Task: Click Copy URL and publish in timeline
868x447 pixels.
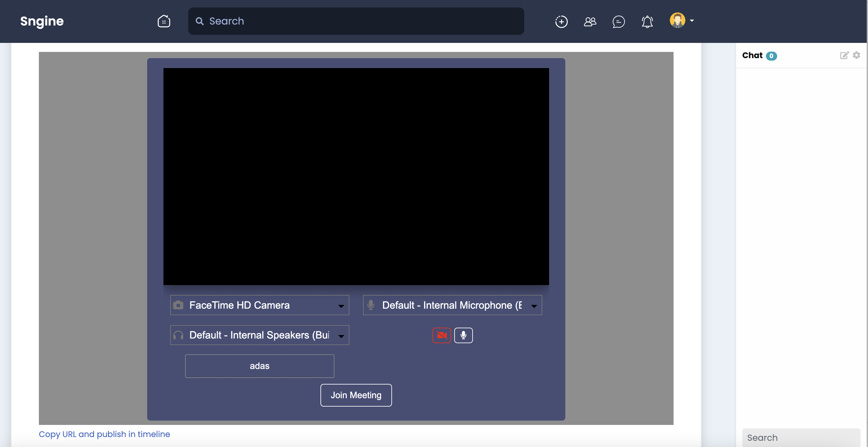Action: pyautogui.click(x=104, y=434)
